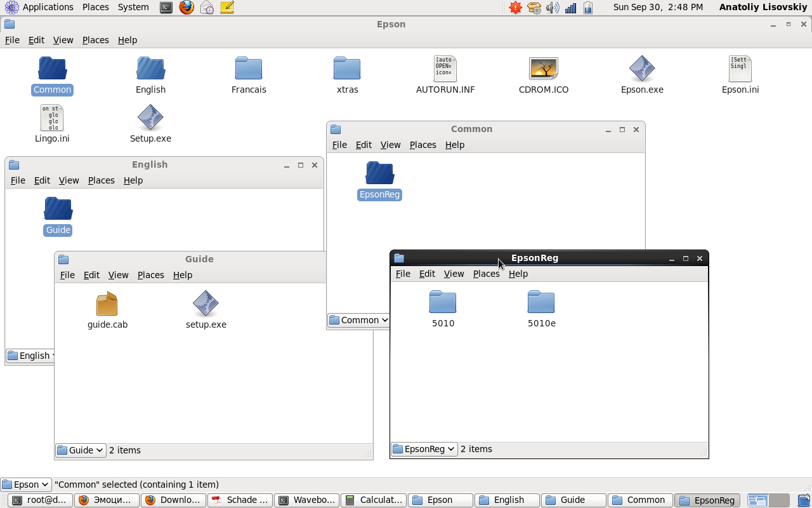812x508 pixels.
Task: Open the mail client launcher in top panel
Action: tap(207, 8)
